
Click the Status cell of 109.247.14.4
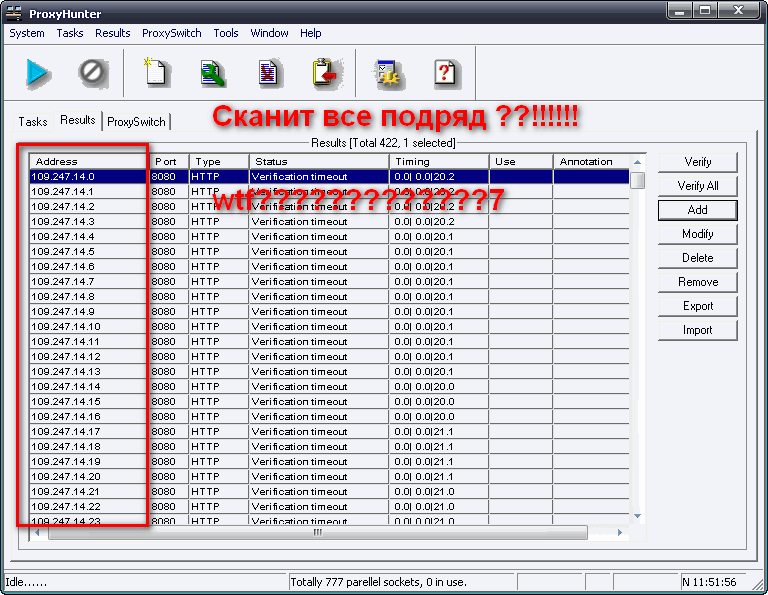click(319, 237)
